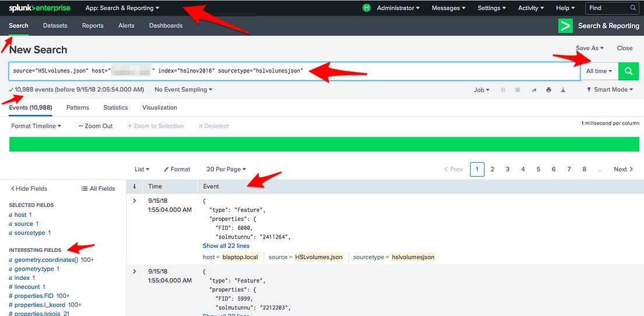Open the Administrator menu
This screenshot has width=644, height=316.
pyautogui.click(x=398, y=8)
